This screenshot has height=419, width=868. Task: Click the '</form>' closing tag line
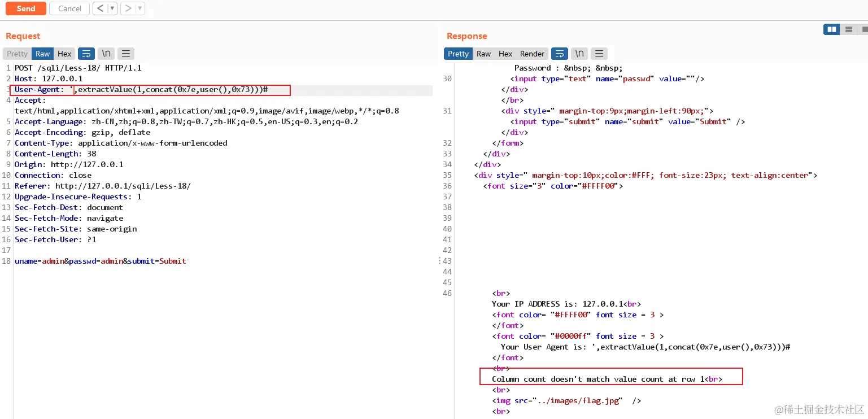point(508,143)
